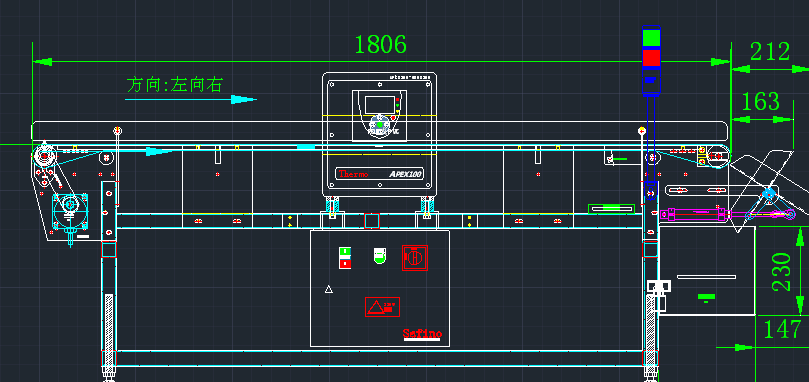809x382 pixels.
Task: Select the red rotary isolator switch symbol
Action: 415,257
